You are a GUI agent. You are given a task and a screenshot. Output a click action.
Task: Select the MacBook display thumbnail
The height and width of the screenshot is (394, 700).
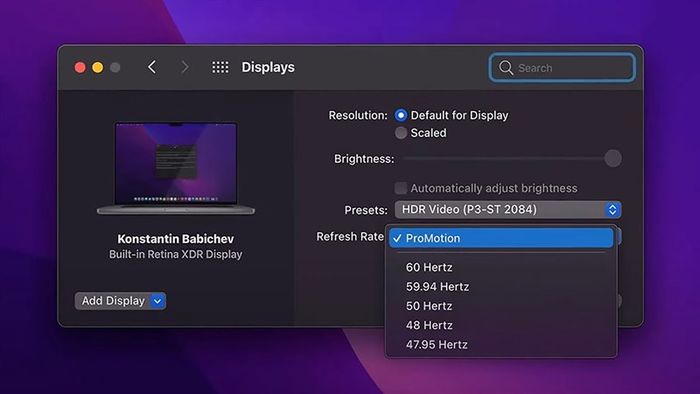pos(176,169)
